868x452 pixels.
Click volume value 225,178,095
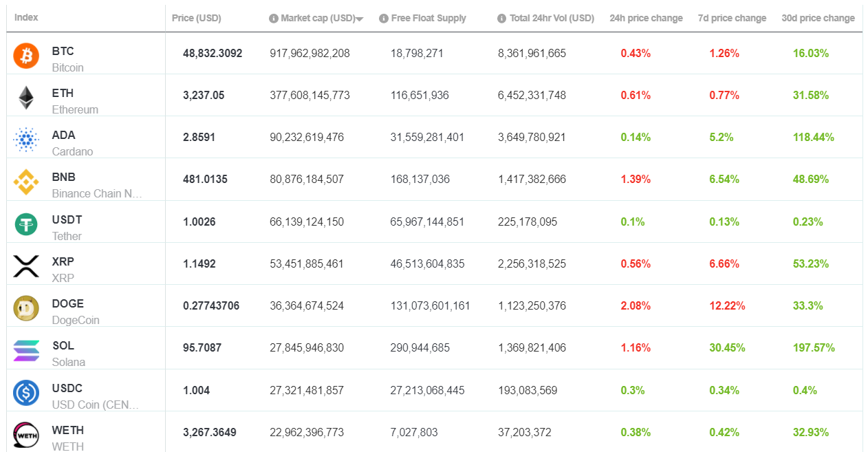pyautogui.click(x=528, y=222)
